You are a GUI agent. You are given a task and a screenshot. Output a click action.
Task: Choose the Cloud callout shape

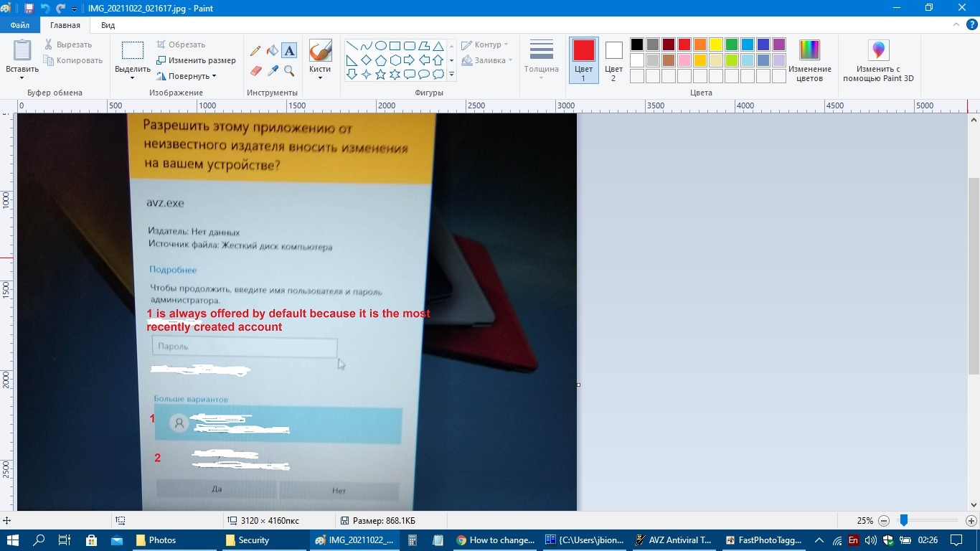tap(438, 75)
